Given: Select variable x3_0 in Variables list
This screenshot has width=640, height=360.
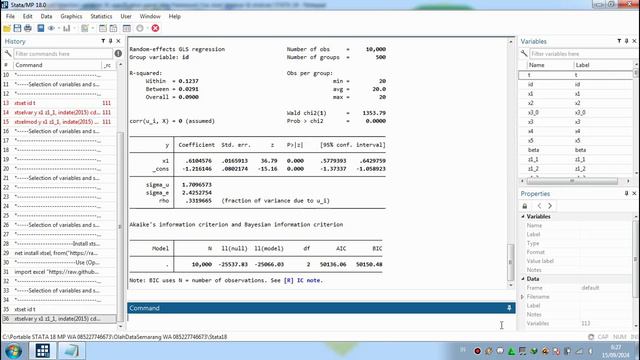Looking at the screenshot, I should click(576, 112).
